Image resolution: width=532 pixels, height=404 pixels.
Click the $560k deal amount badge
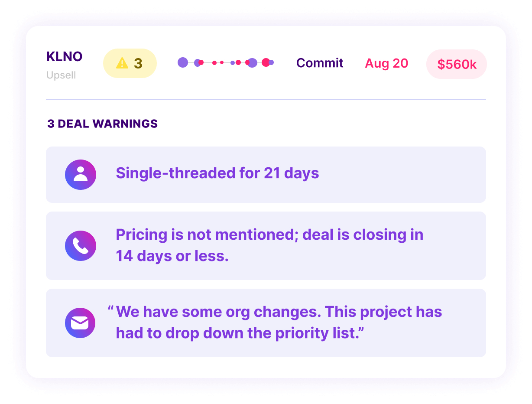click(457, 64)
